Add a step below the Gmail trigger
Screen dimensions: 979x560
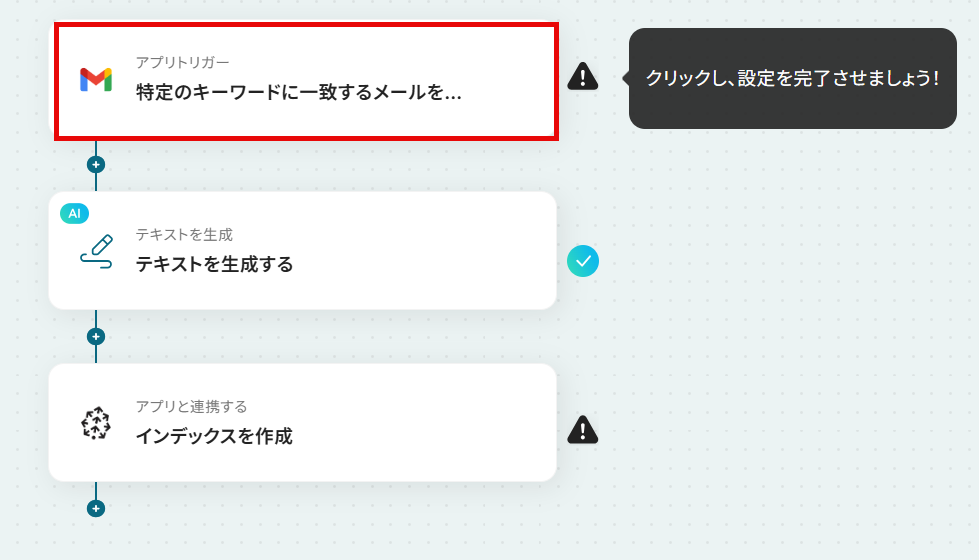click(x=96, y=165)
